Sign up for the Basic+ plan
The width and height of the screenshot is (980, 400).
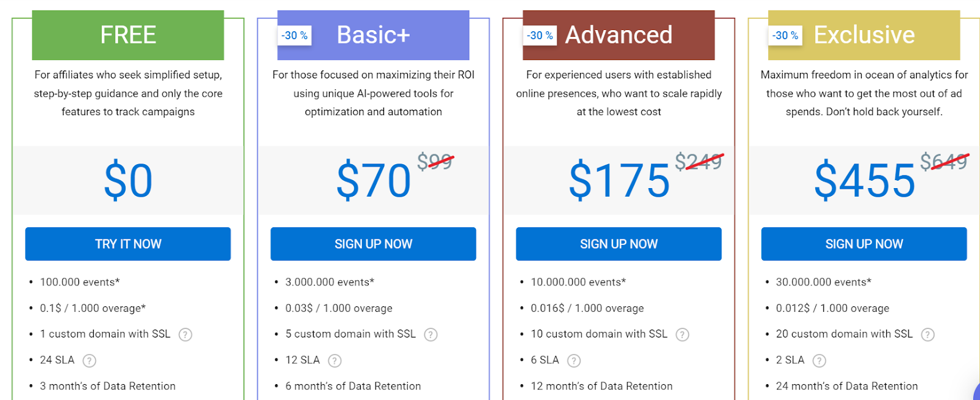[x=373, y=244]
